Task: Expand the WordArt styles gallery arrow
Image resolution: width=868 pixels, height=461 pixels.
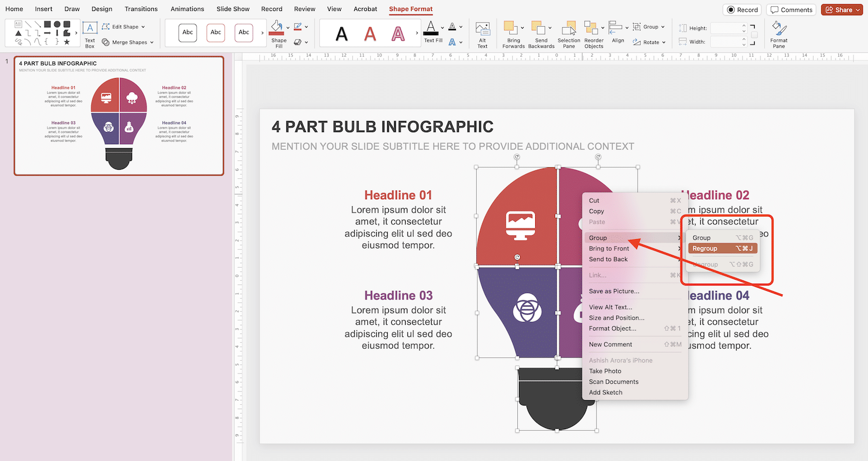Action: tap(415, 34)
